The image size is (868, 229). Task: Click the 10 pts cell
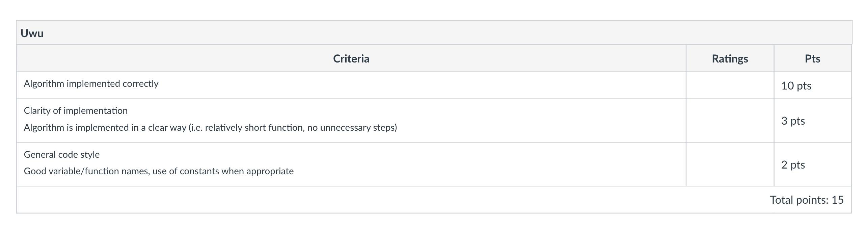[x=813, y=85]
